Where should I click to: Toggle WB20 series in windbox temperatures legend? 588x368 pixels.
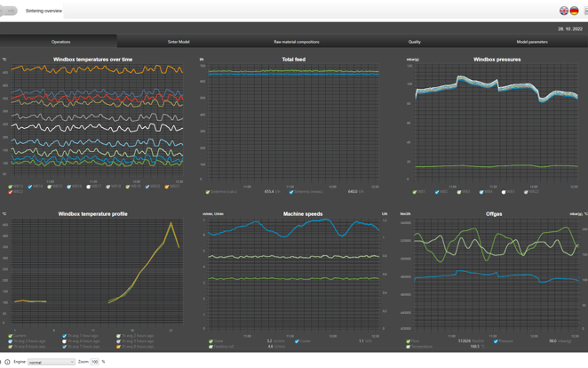[x=147, y=187]
